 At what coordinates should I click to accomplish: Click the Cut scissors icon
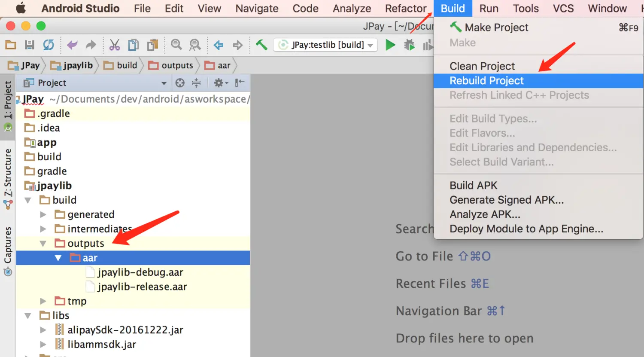115,45
